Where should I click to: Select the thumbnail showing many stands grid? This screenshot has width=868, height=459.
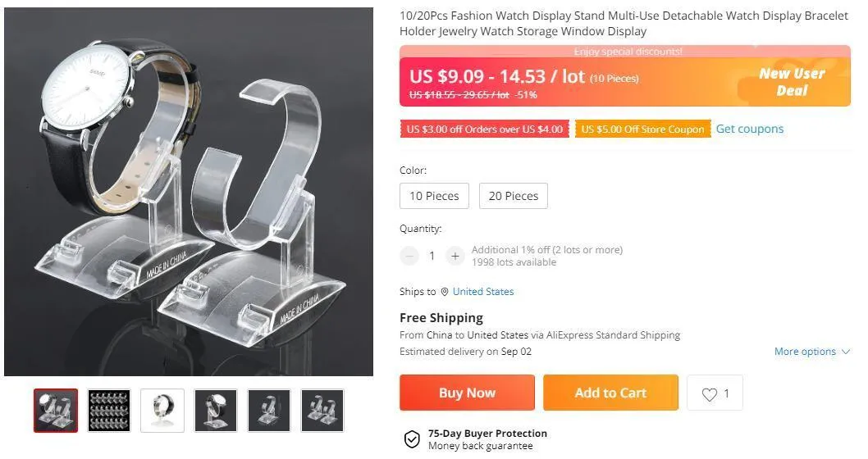pyautogui.click(x=109, y=411)
